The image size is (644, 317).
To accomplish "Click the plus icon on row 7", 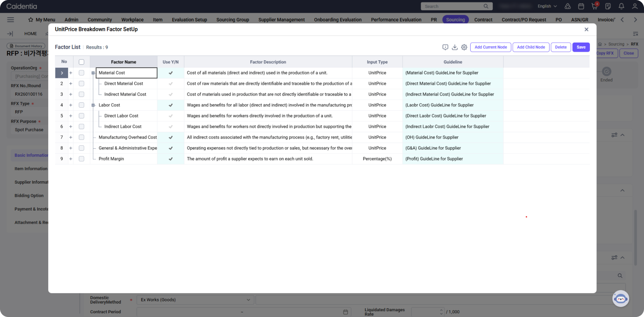I will (x=71, y=137).
